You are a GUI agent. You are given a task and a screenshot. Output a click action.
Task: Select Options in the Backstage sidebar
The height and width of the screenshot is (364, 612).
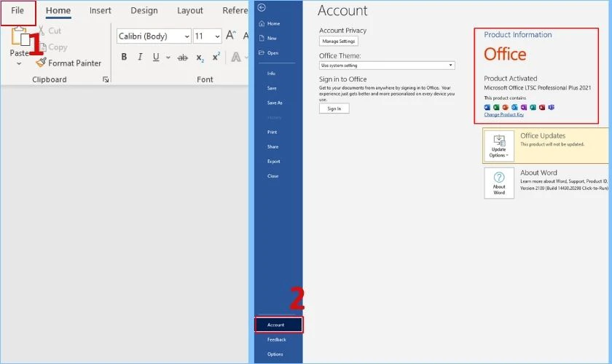pos(275,355)
